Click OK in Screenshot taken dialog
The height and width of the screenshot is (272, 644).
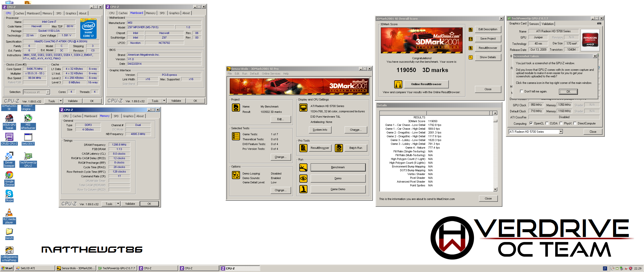(x=568, y=92)
